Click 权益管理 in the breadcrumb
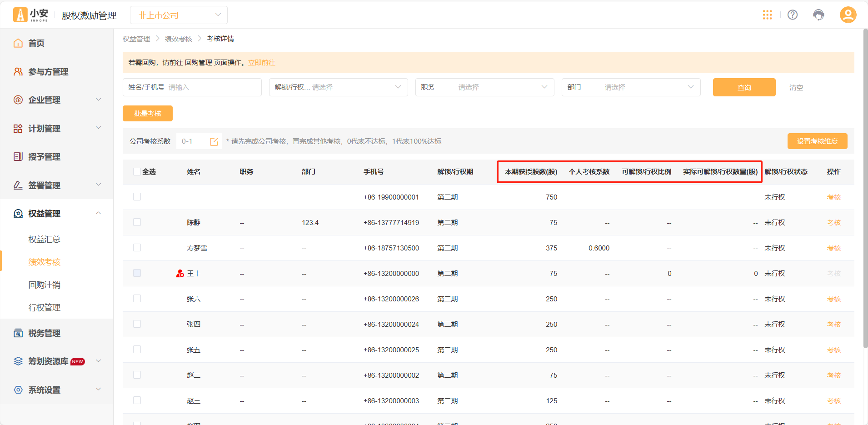This screenshot has height=425, width=868. point(136,39)
